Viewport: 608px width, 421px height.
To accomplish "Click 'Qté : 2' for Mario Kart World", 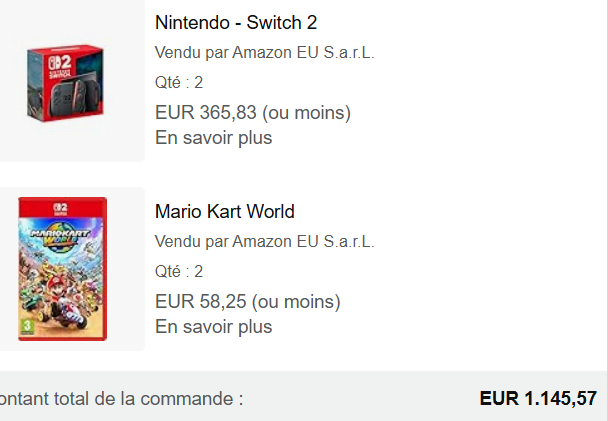I will 179,271.
